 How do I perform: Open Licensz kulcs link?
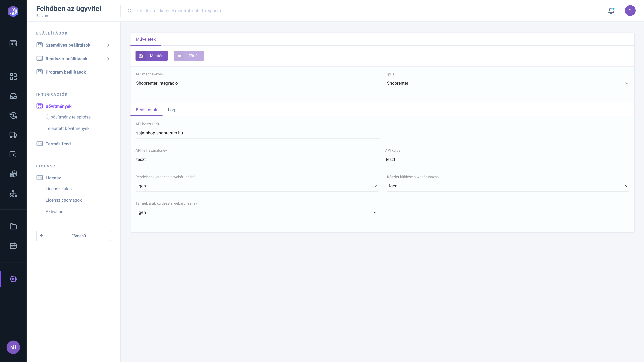59,189
